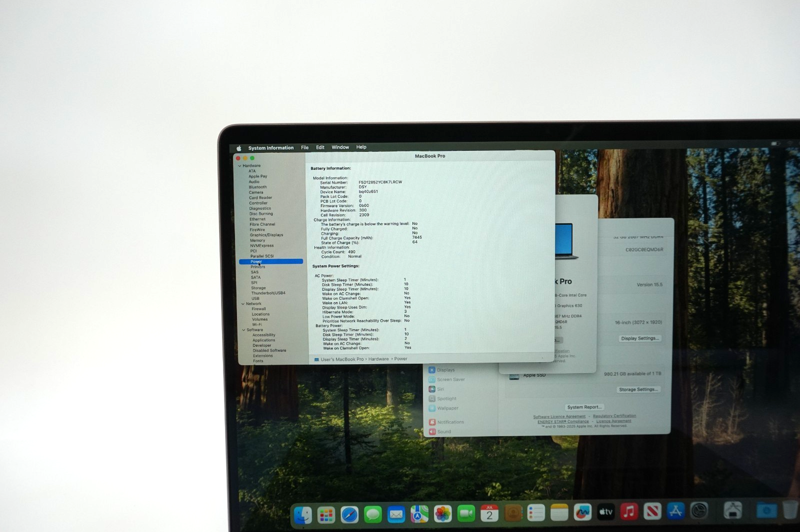Select Graphics/Displays in the sidebar
The height and width of the screenshot is (532, 800).
tap(266, 235)
